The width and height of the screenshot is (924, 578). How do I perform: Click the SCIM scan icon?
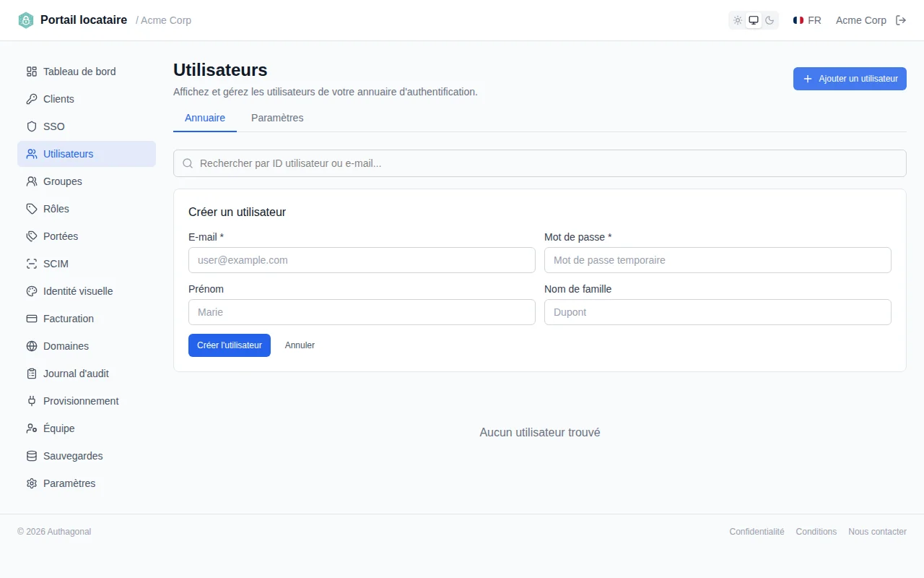32,264
